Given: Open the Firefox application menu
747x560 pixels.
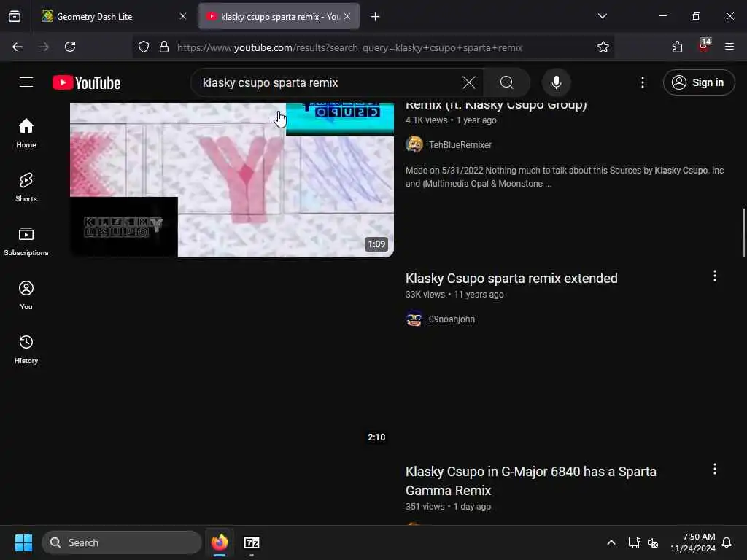Looking at the screenshot, I should (729, 47).
